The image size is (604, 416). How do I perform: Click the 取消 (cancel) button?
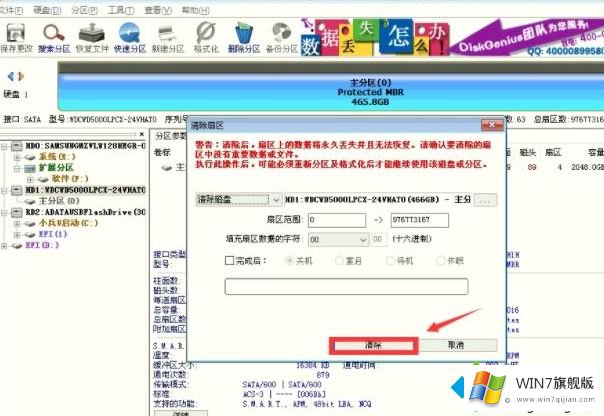456,345
